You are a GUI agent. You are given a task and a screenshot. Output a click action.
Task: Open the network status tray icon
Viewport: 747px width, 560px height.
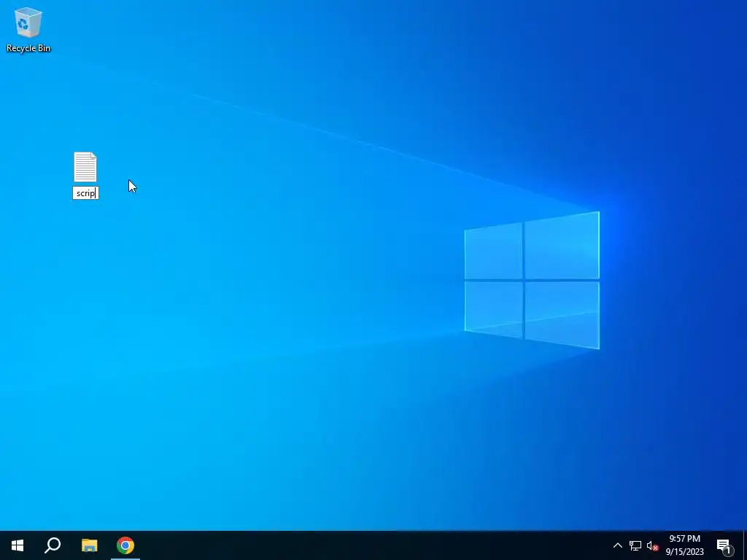coord(635,545)
